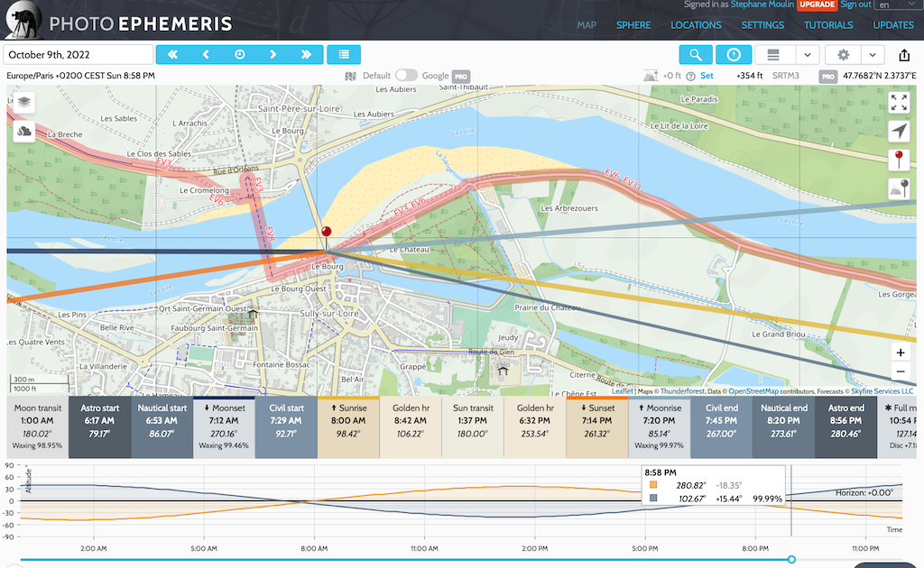
Task: Enter fullscreen map mode
Action: coord(899,103)
